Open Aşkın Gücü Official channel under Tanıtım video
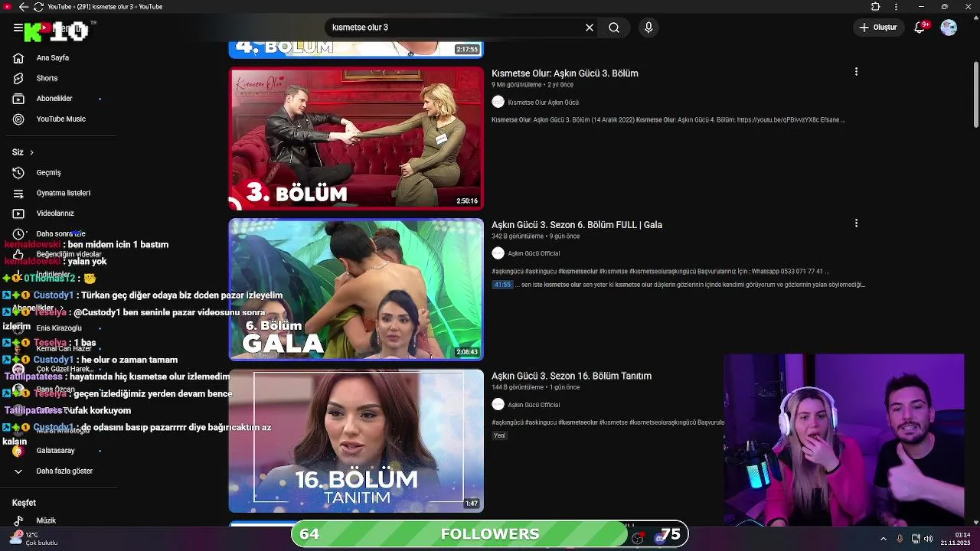980x551 pixels. coord(534,405)
